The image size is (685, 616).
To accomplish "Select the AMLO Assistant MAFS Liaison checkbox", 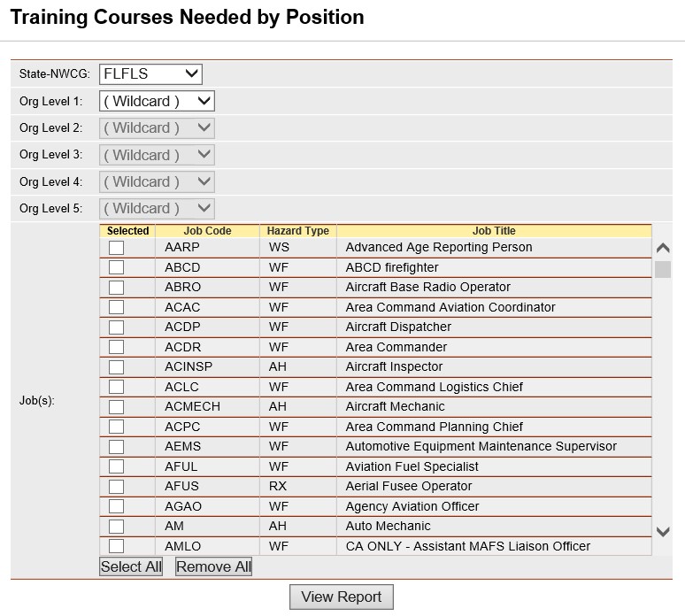I will coord(116,546).
